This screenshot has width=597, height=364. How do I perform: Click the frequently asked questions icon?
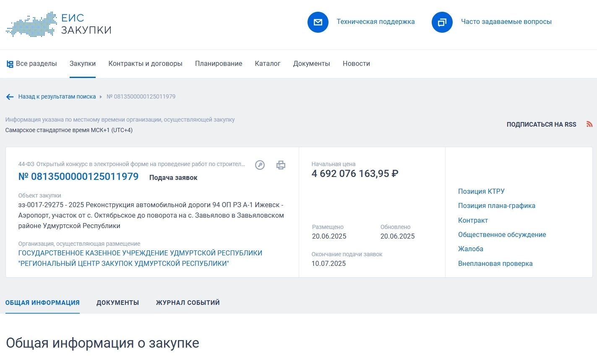coord(442,22)
